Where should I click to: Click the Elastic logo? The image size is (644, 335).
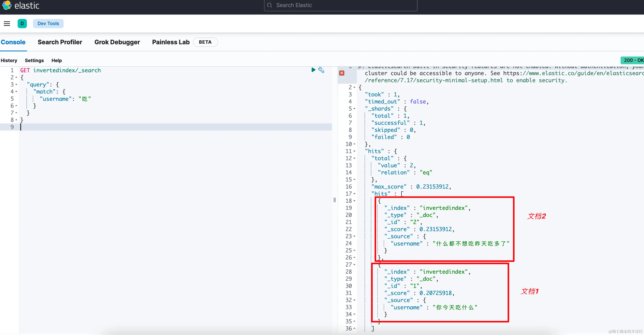pos(21,5)
